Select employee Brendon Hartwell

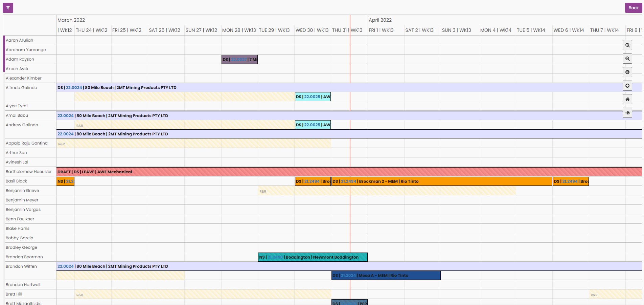pos(23,285)
